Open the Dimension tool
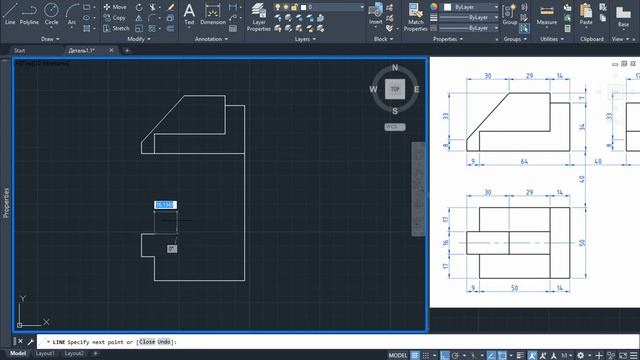 point(213,14)
